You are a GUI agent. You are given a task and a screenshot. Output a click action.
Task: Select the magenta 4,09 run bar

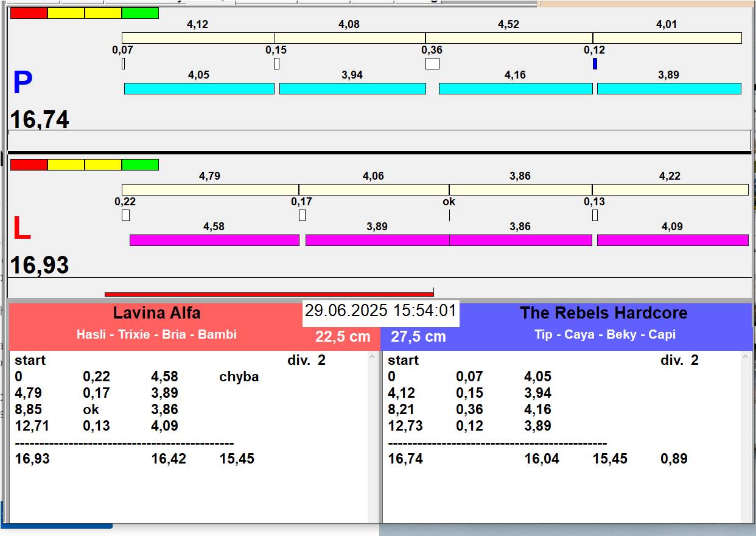tap(672, 240)
